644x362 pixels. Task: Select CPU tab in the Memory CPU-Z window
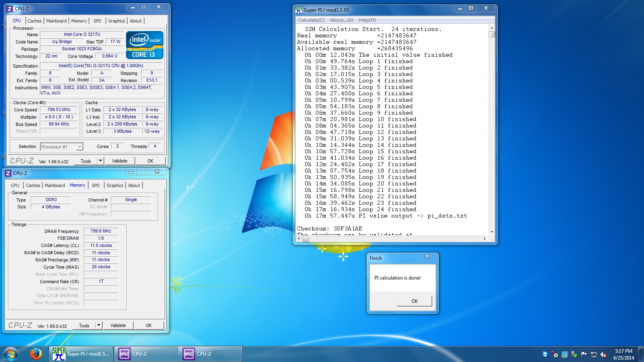(15, 185)
